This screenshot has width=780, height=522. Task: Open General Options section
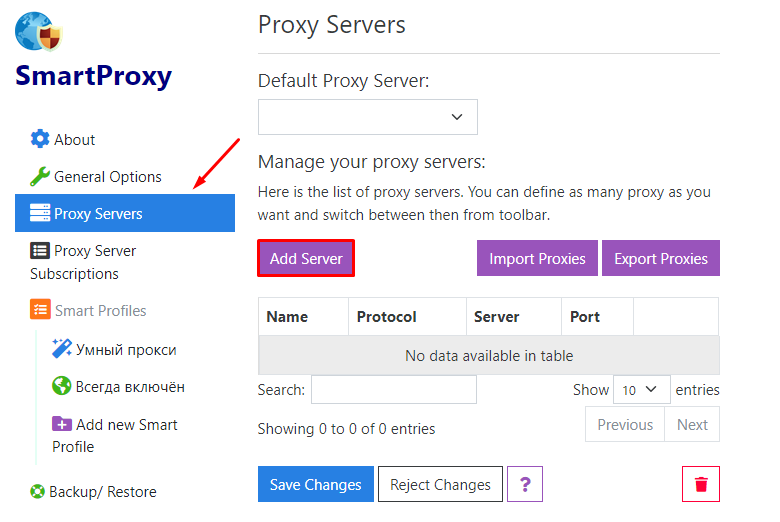(x=107, y=177)
